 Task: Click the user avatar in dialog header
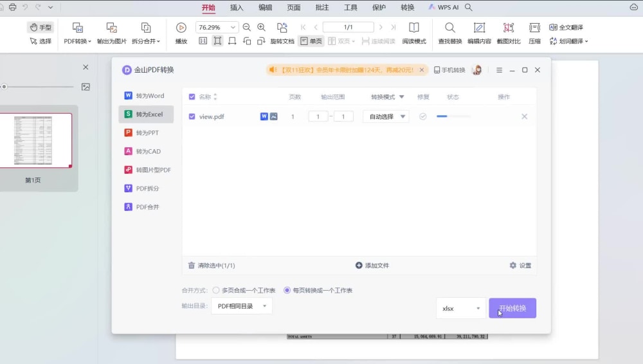coord(477,70)
